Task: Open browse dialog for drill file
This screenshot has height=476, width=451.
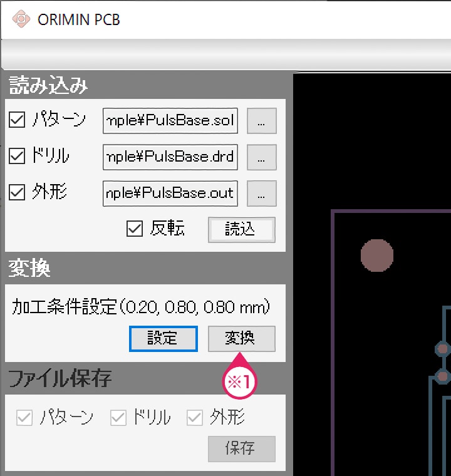Action: pyautogui.click(x=261, y=158)
